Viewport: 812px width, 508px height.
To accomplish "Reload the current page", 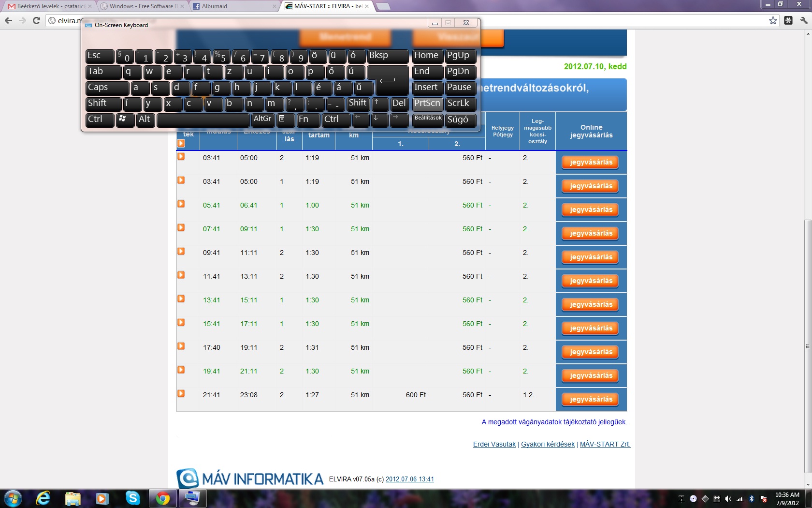I will point(36,20).
